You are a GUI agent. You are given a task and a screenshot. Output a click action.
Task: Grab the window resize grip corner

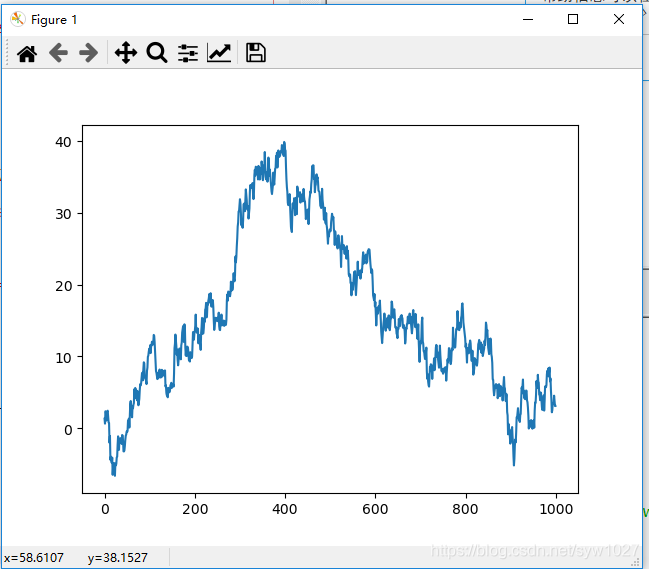pos(636,562)
